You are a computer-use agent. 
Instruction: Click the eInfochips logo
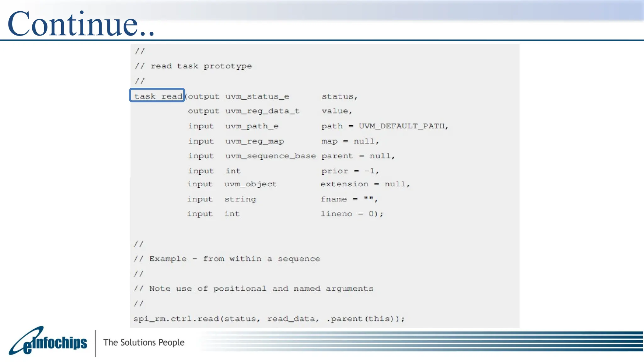tap(48, 342)
